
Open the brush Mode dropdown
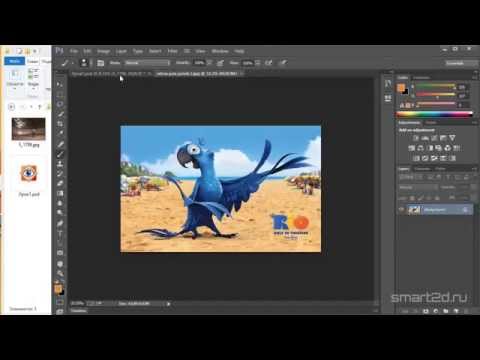(147, 63)
